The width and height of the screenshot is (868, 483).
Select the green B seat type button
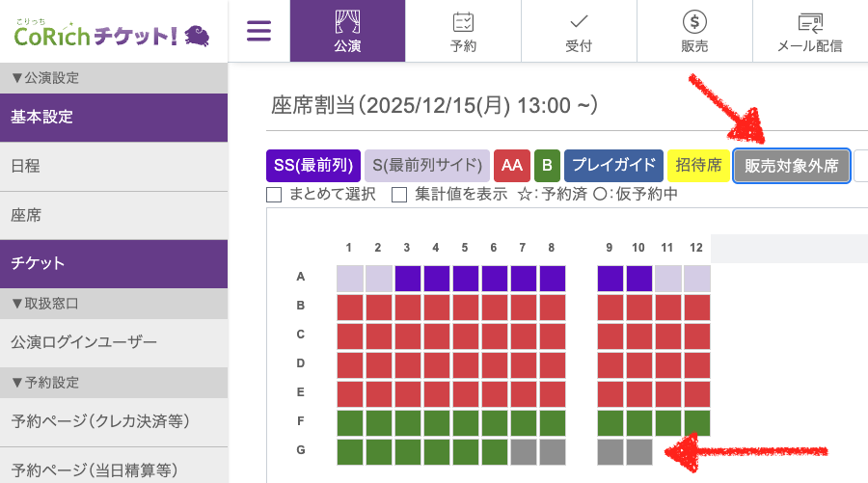(547, 166)
